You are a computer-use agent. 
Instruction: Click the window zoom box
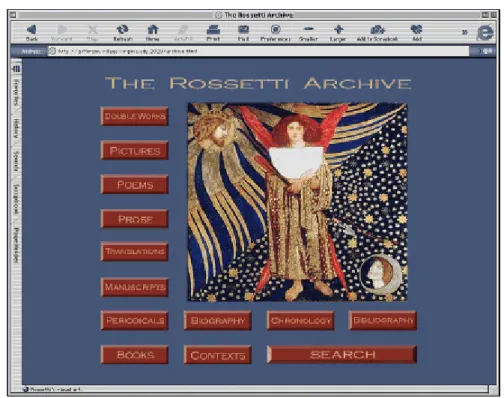[x=485, y=15]
